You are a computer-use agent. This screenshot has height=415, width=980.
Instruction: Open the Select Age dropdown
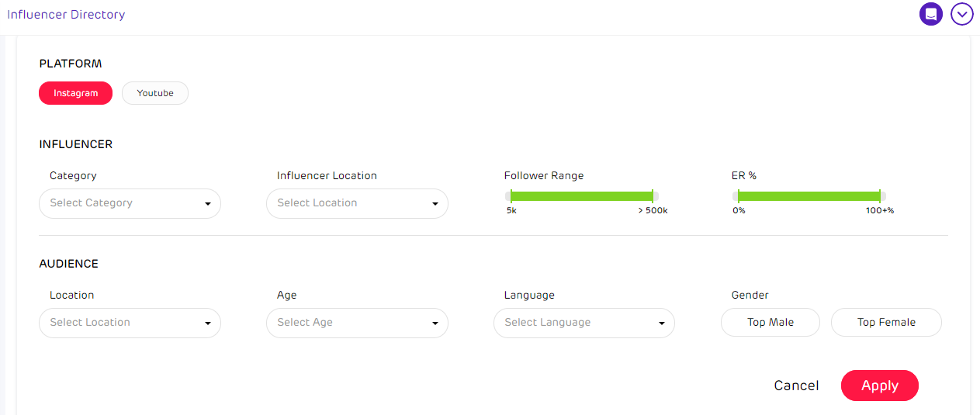pyautogui.click(x=357, y=323)
